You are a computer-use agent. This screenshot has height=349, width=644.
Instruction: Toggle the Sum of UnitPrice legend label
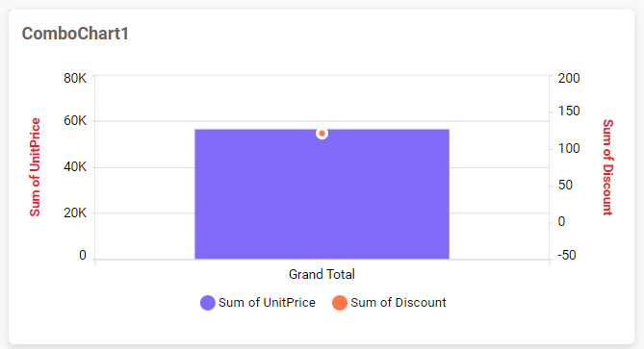point(267,303)
